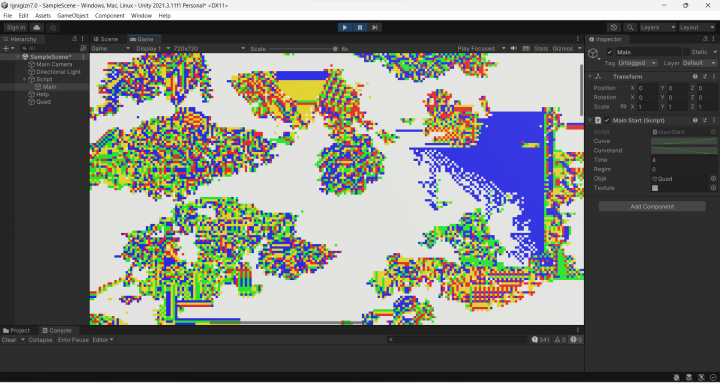
Task: Open the Layout dropdown
Action: coord(697,28)
